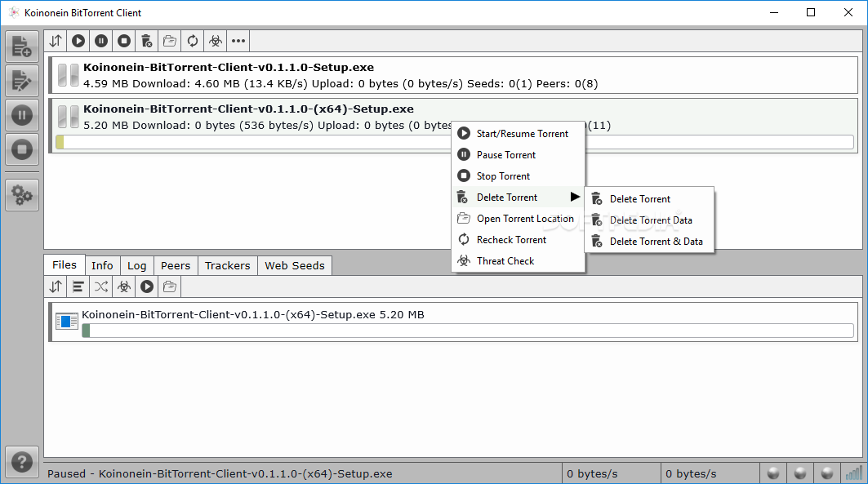Click the Pause All sidebar button
The height and width of the screenshot is (484, 868).
pyautogui.click(x=22, y=115)
